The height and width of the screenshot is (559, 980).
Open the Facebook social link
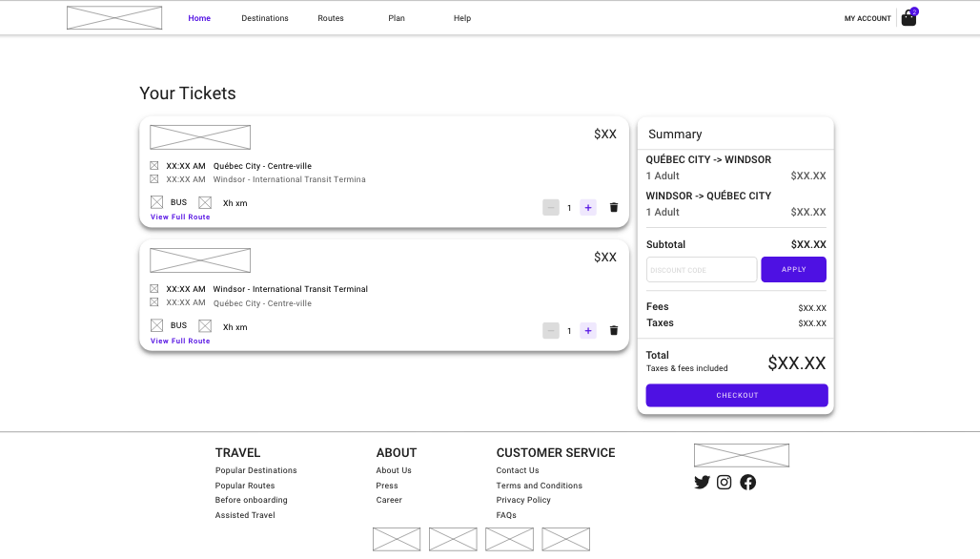[x=747, y=483]
